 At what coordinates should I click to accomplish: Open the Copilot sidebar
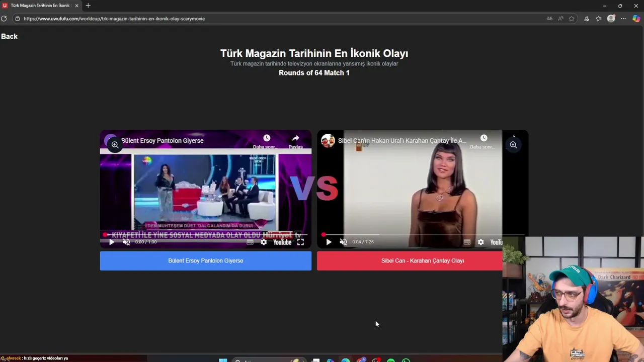pos(636,19)
